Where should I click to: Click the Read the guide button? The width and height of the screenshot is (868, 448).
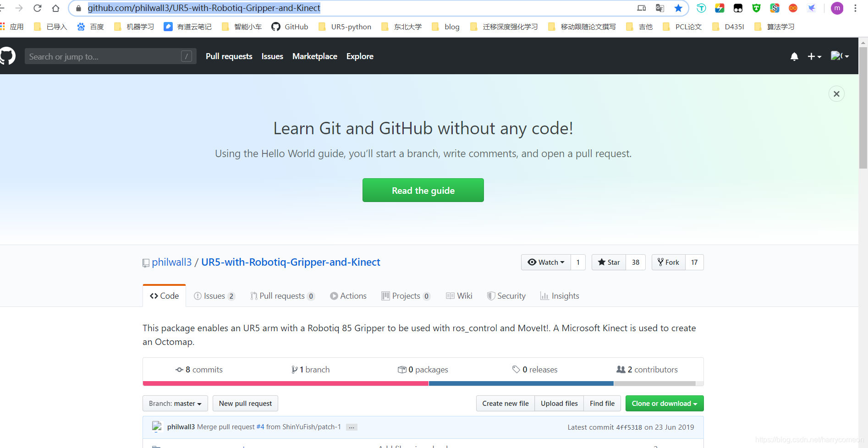(423, 190)
